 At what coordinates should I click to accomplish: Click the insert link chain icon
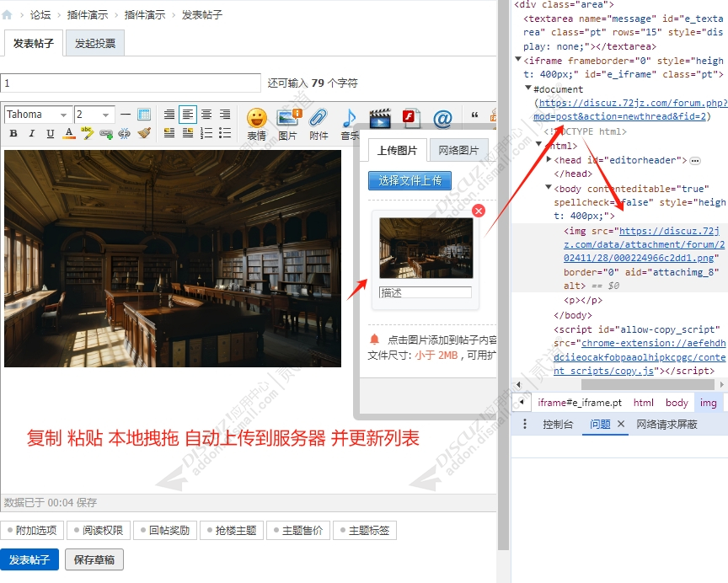106,134
